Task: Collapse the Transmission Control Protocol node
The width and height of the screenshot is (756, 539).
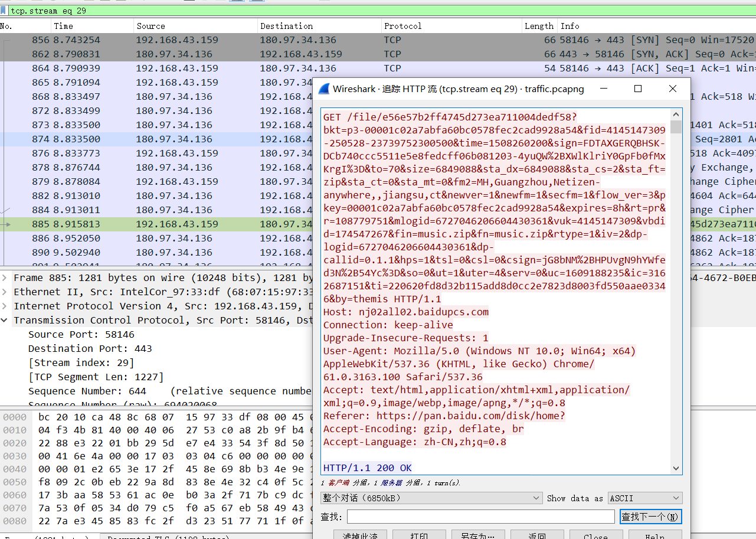Action: click(x=5, y=320)
